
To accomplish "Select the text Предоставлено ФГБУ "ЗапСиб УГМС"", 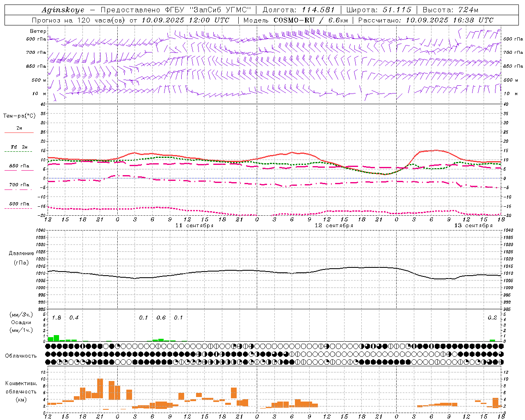I will click(176, 10).
